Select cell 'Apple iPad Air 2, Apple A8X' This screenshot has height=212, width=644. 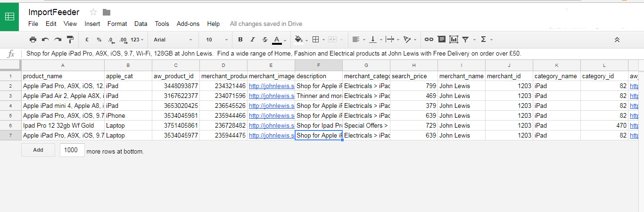[x=63, y=96]
